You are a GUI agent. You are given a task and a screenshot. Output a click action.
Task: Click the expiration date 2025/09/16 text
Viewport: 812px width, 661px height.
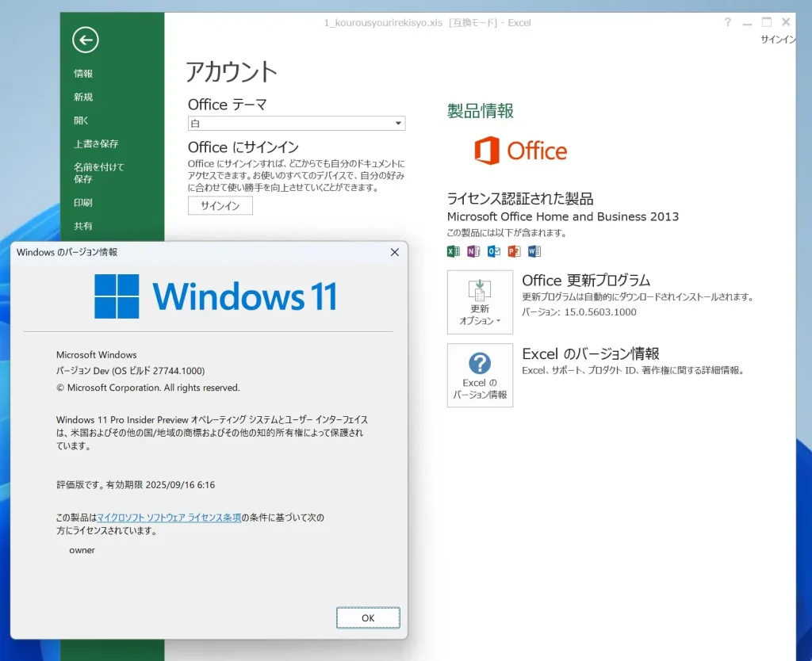point(180,485)
